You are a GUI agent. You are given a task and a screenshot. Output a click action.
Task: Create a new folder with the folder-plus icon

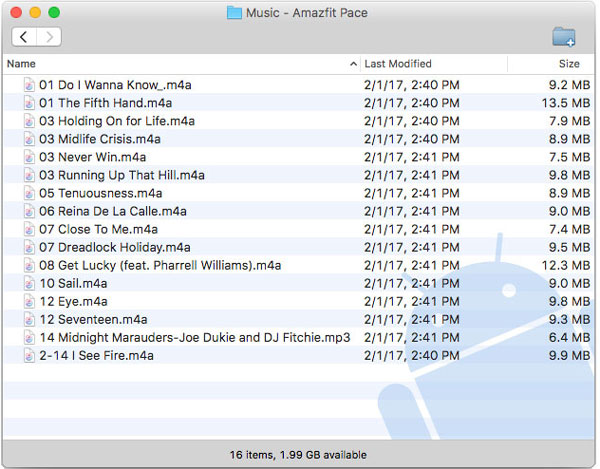pyautogui.click(x=564, y=37)
